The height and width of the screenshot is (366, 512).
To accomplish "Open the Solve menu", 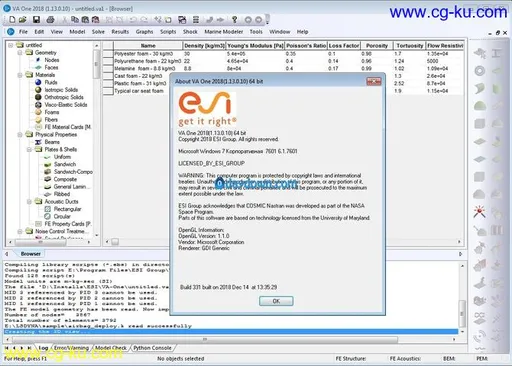I will coord(98,32).
